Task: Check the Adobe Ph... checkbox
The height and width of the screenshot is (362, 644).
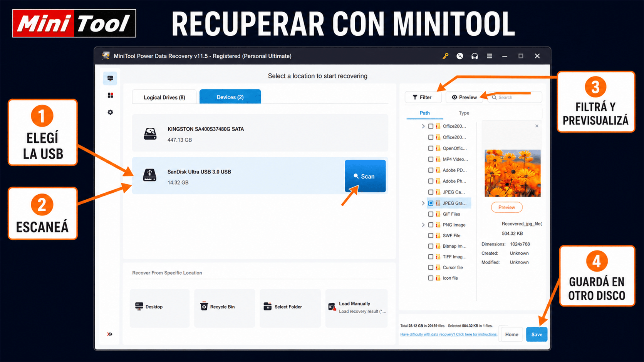Action: [431, 181]
